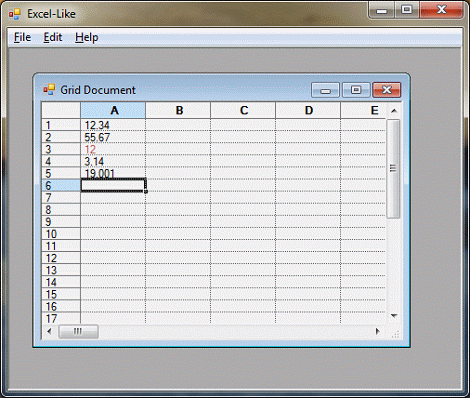The height and width of the screenshot is (398, 470).
Task: Click the vertical scrollbar down arrow
Action: [394, 316]
